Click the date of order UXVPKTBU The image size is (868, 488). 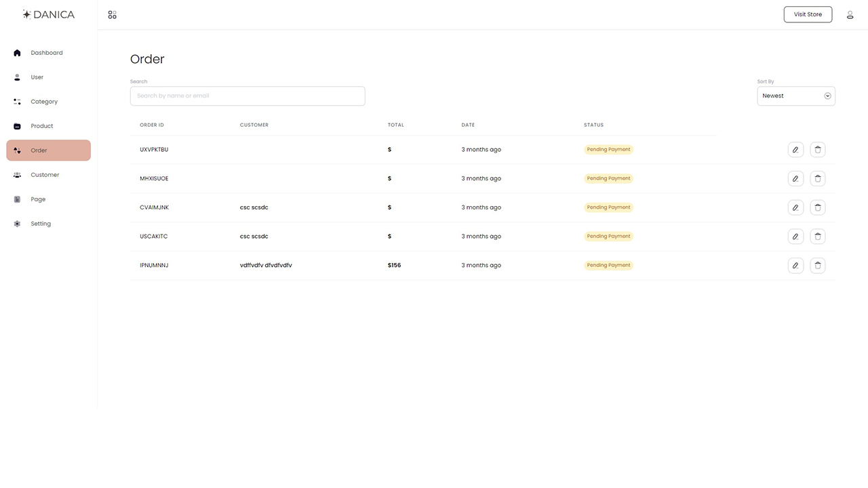pyautogui.click(x=481, y=150)
